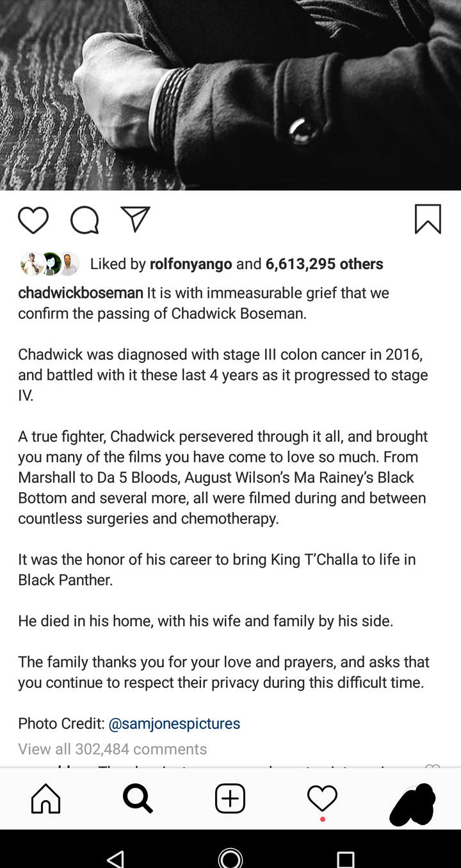Share the post via paper plane icon
This screenshot has width=461, height=868.
click(135, 219)
